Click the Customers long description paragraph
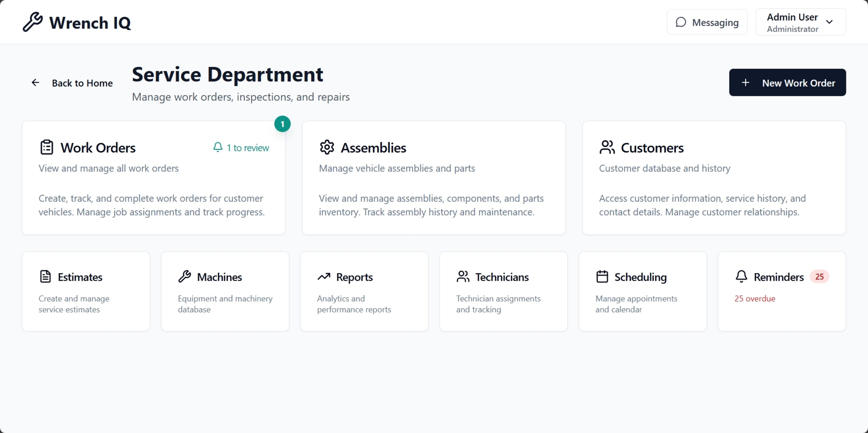868x433 pixels. pos(702,205)
